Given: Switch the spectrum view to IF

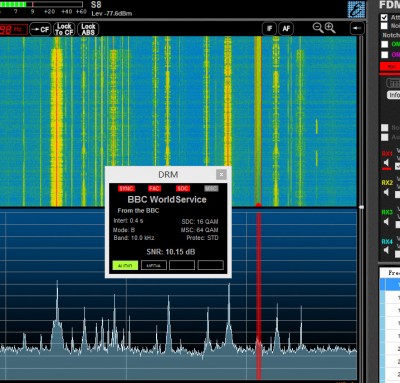Looking at the screenshot, I should coord(269,29).
